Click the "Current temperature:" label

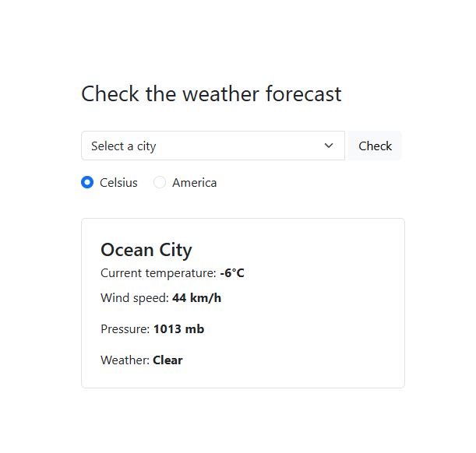158,273
